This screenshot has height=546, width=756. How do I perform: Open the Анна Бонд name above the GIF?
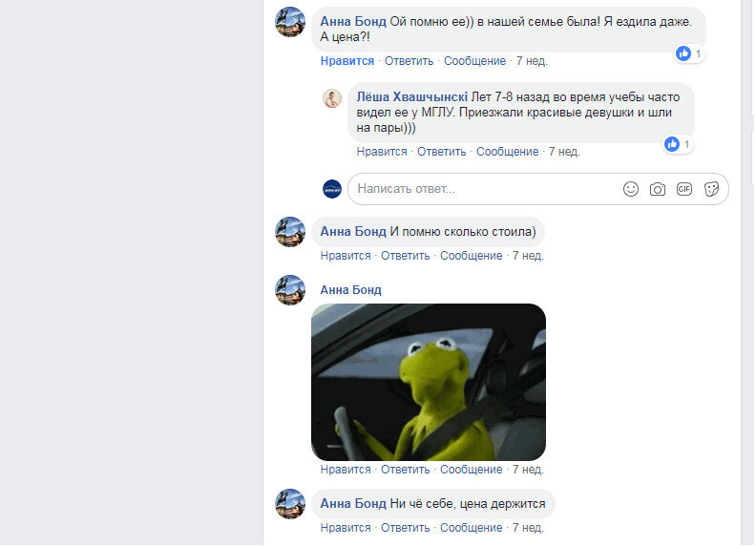click(350, 290)
